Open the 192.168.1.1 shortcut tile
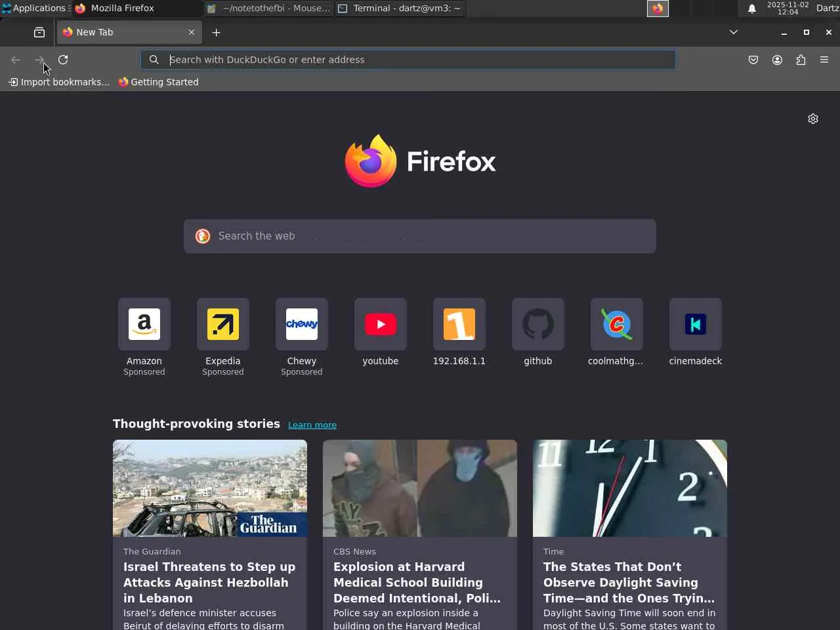This screenshot has height=630, width=840. [459, 324]
